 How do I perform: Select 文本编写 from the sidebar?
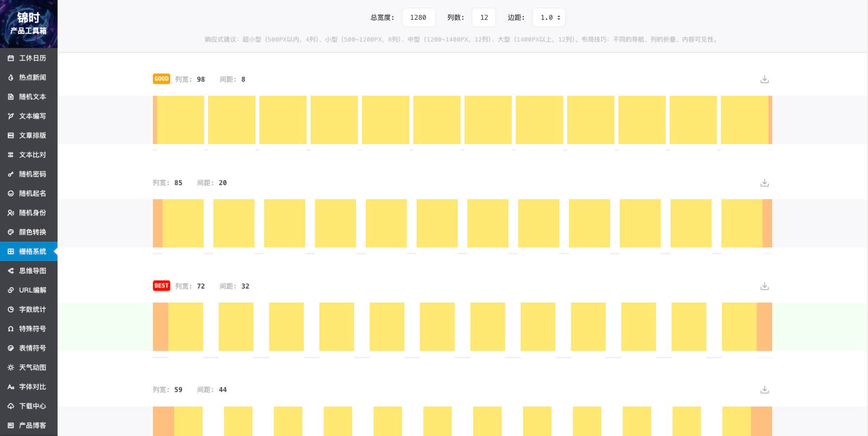(29, 116)
